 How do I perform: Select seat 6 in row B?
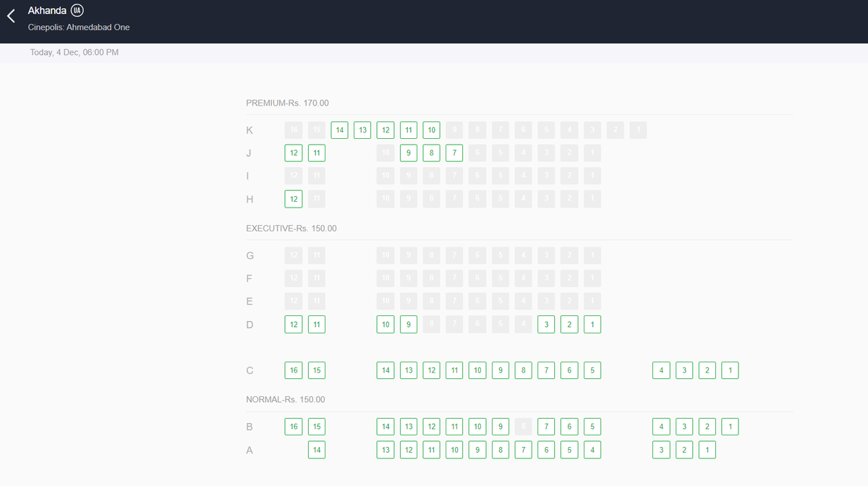[569, 427]
